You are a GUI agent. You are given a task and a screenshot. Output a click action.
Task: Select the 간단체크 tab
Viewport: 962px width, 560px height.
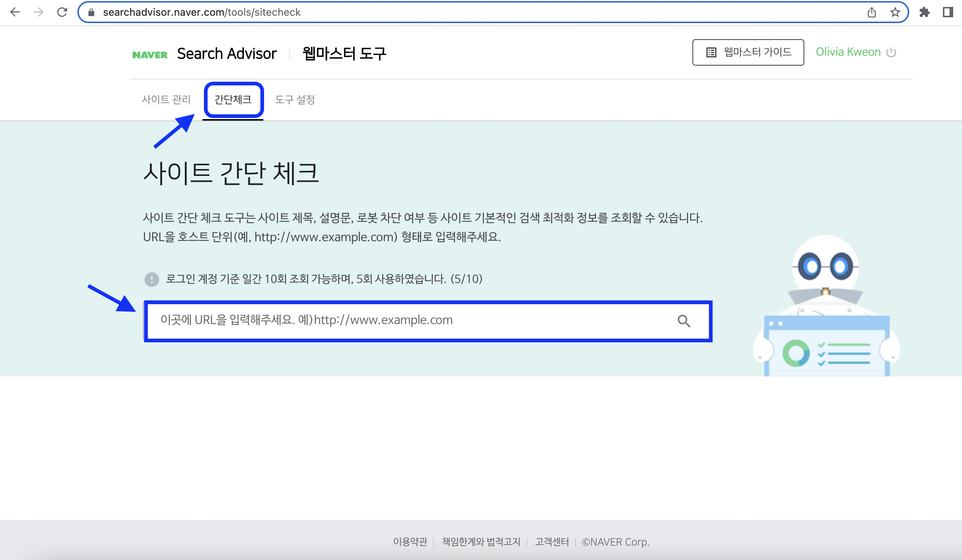233,100
